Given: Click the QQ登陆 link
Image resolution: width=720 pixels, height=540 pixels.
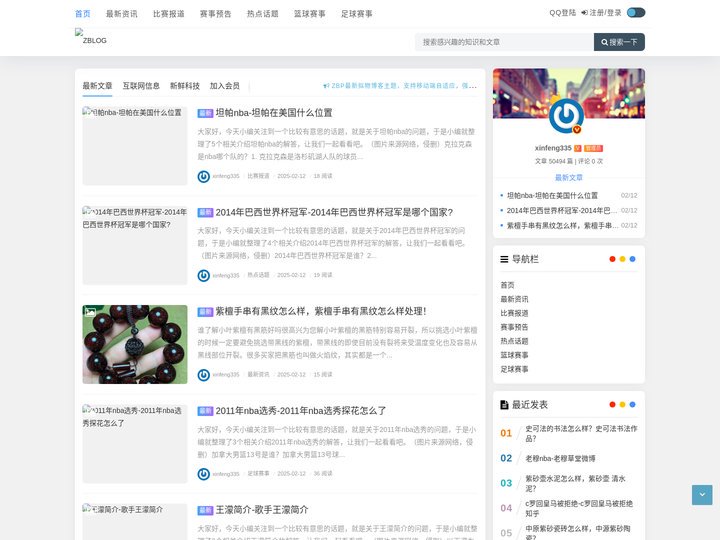Looking at the screenshot, I should [x=562, y=13].
